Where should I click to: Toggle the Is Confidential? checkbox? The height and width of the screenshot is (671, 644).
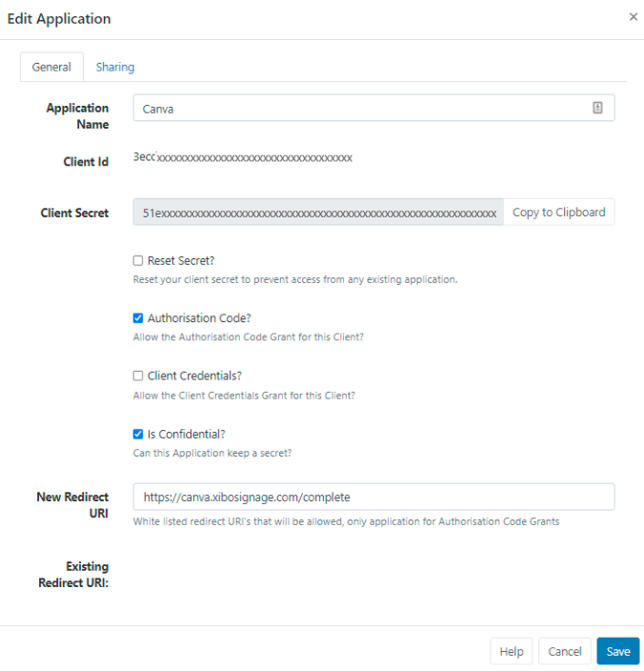tap(138, 434)
